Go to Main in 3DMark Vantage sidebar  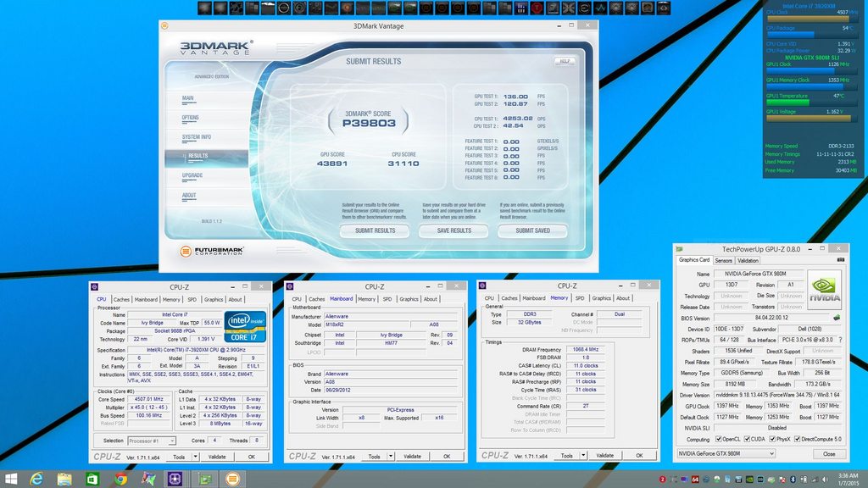coord(188,98)
